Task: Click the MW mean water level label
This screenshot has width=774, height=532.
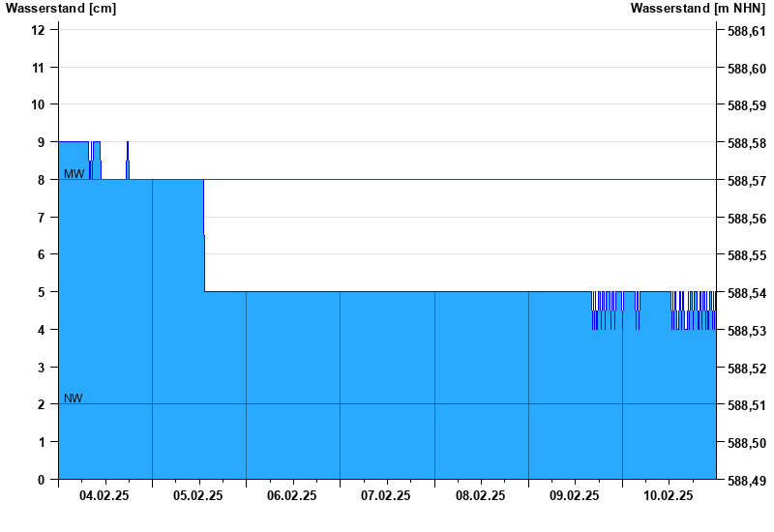Action: tap(74, 174)
